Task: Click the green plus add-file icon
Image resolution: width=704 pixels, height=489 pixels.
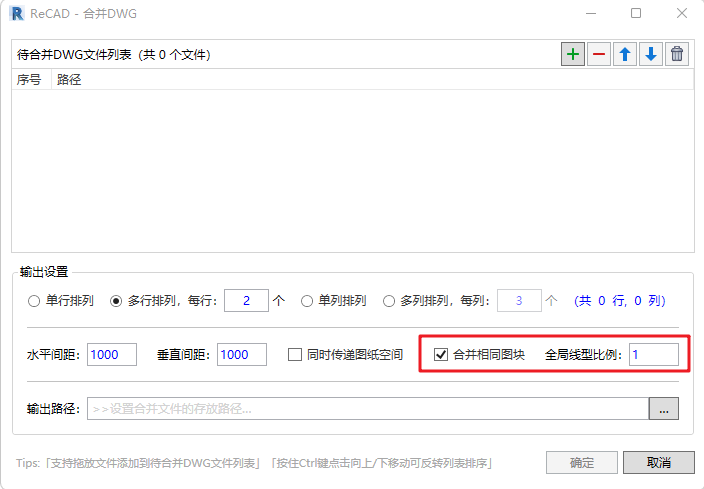Action: (x=572, y=54)
